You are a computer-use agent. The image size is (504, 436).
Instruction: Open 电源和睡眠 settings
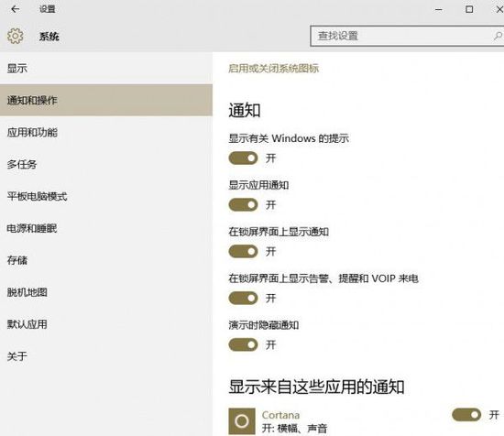[x=106, y=228]
